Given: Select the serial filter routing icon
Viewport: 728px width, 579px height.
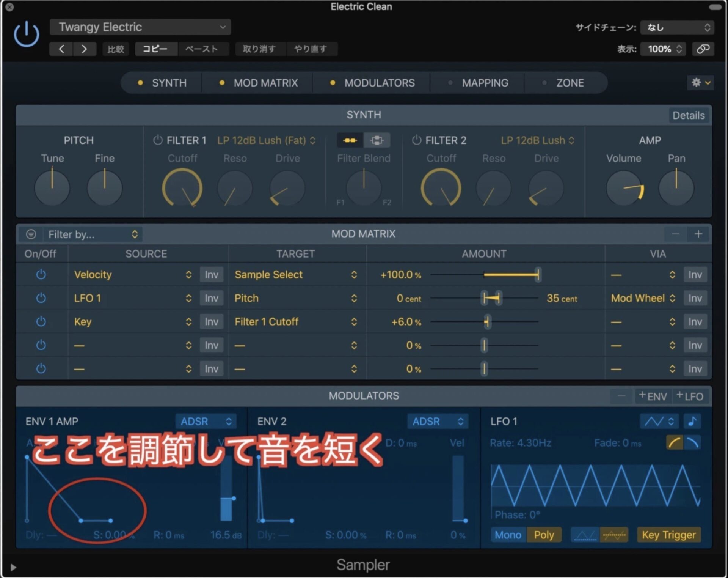Looking at the screenshot, I should click(x=349, y=140).
